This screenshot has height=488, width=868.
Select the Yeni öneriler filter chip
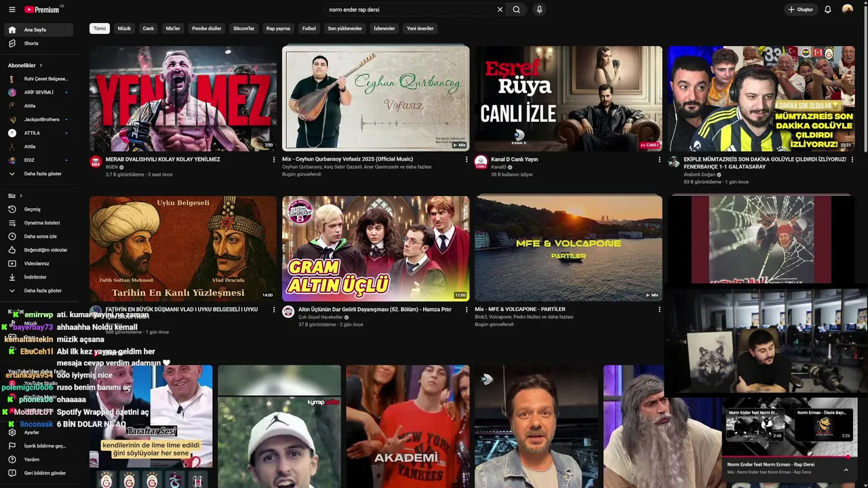tap(420, 28)
